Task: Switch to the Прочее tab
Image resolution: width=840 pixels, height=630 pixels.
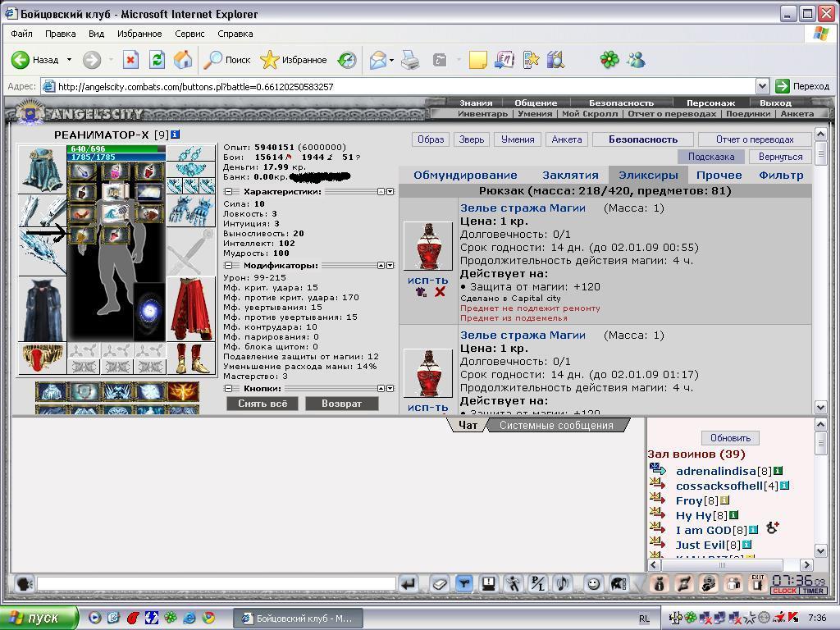Action: [719, 176]
